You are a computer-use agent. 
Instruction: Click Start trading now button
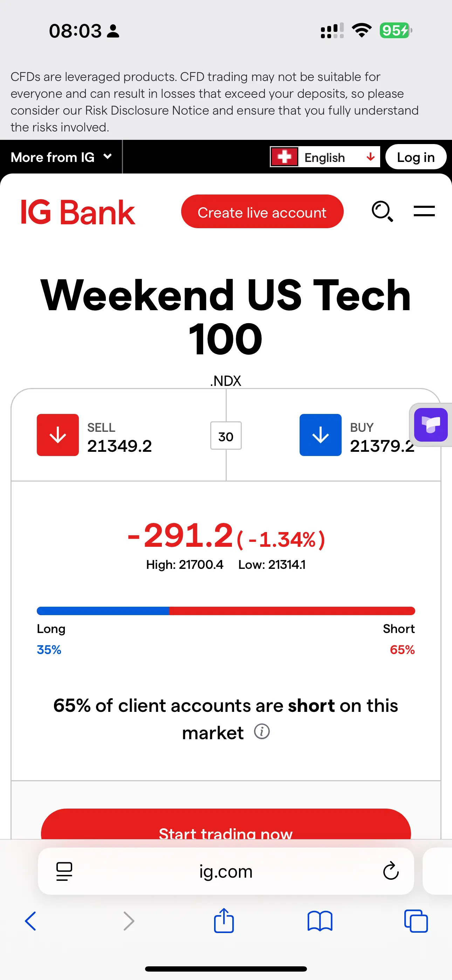(x=226, y=825)
